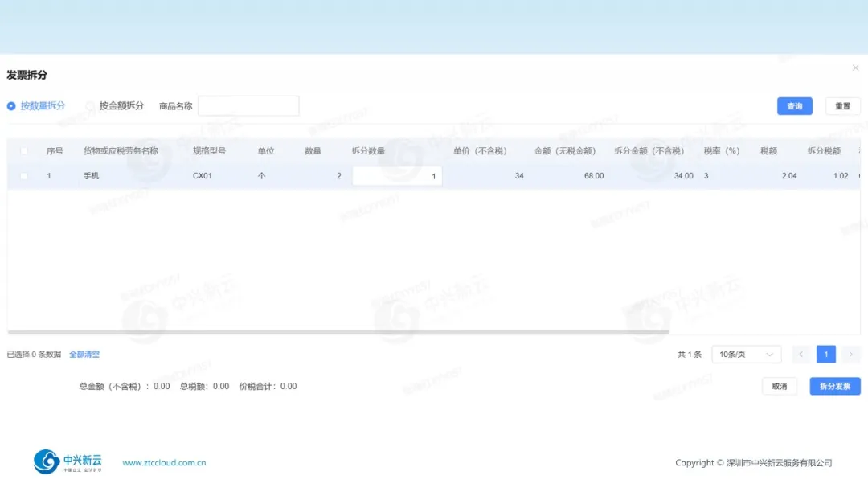Click the 68.00 amount cell
The width and height of the screenshot is (868, 488).
tap(594, 175)
